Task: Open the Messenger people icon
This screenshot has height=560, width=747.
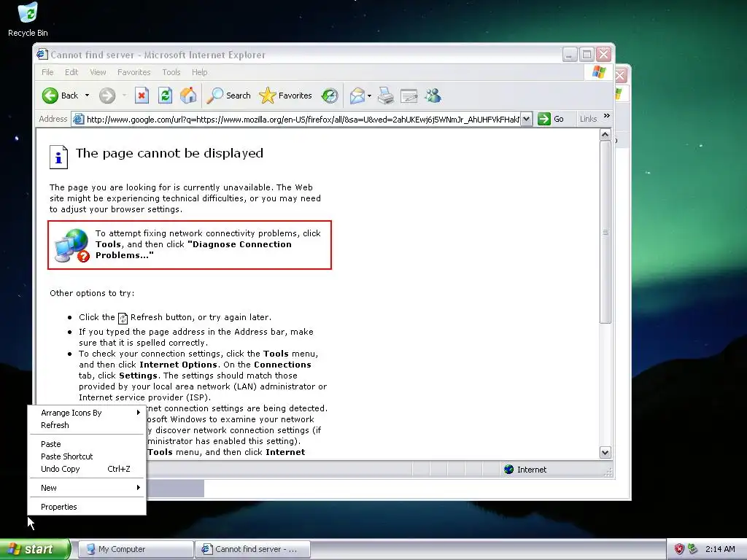Action: (x=433, y=96)
